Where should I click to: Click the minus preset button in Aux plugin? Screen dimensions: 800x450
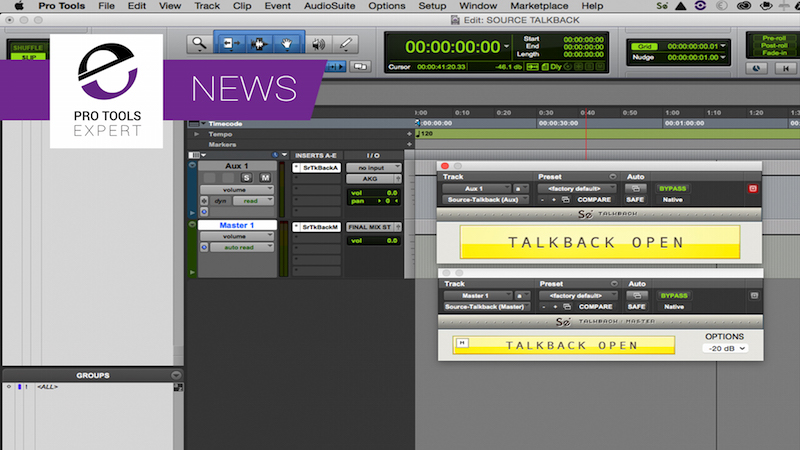542,200
